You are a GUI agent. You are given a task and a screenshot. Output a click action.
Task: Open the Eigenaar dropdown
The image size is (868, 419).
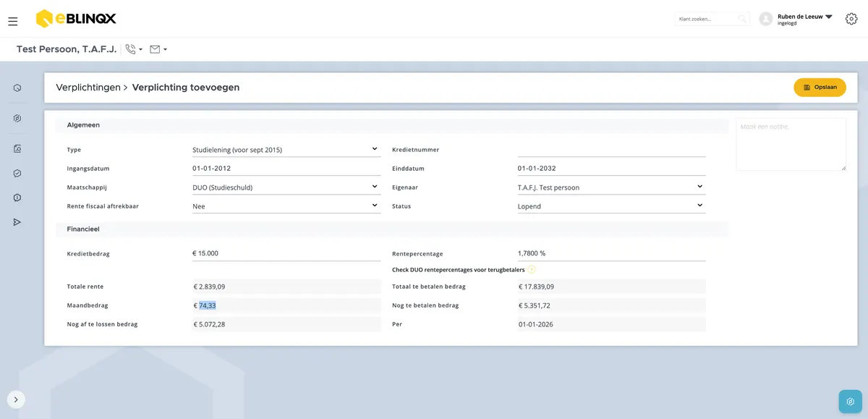pos(612,187)
